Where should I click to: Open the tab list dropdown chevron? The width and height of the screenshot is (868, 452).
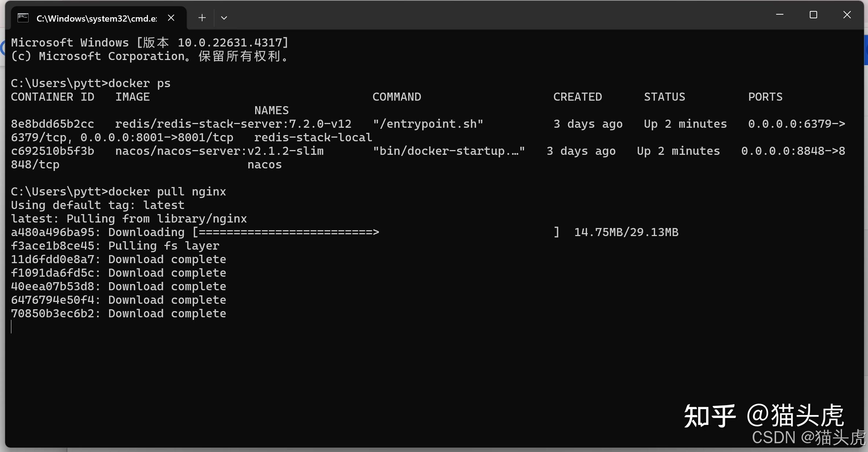(x=224, y=18)
